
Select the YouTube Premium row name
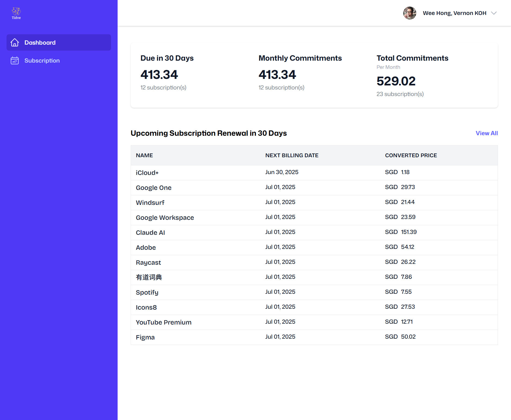164,322
